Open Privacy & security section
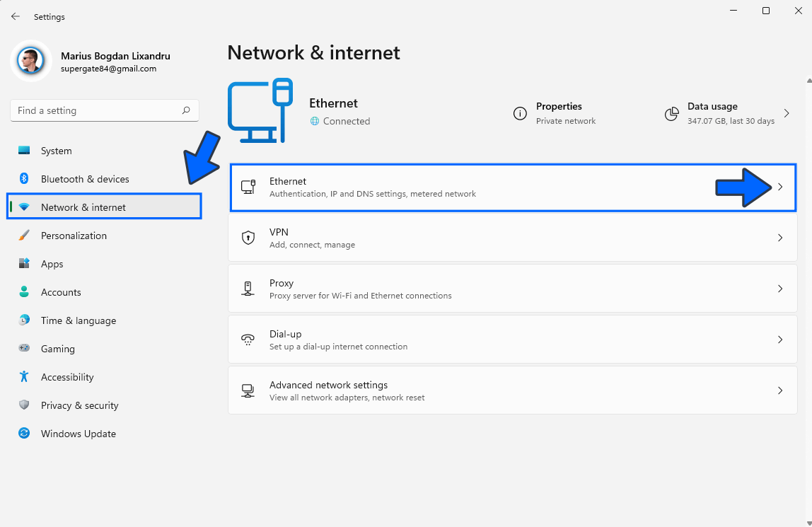The image size is (812, 527). pyautogui.click(x=79, y=405)
